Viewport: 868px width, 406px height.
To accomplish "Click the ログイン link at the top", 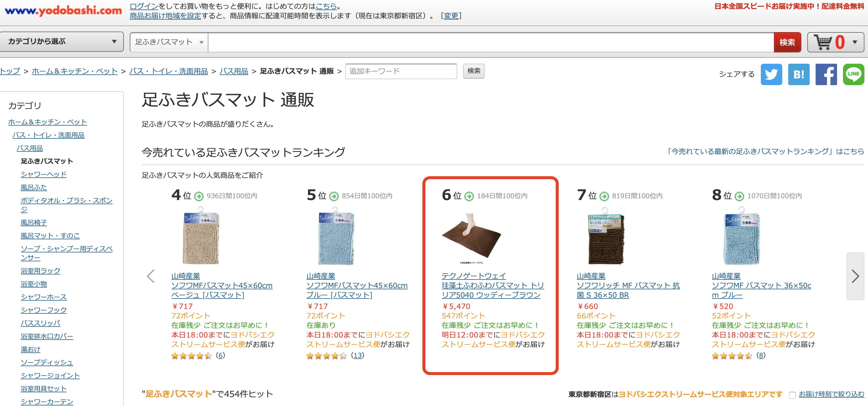I will pos(144,6).
